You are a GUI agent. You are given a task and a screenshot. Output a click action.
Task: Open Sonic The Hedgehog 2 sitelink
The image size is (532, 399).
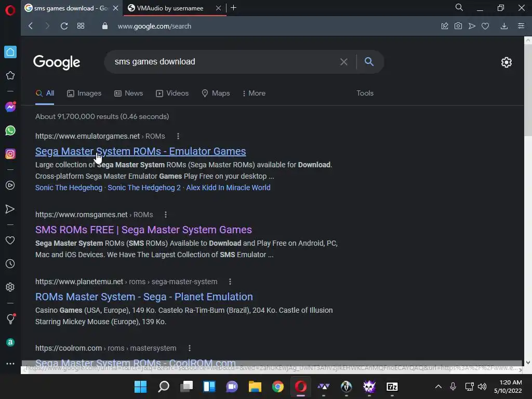(144, 188)
